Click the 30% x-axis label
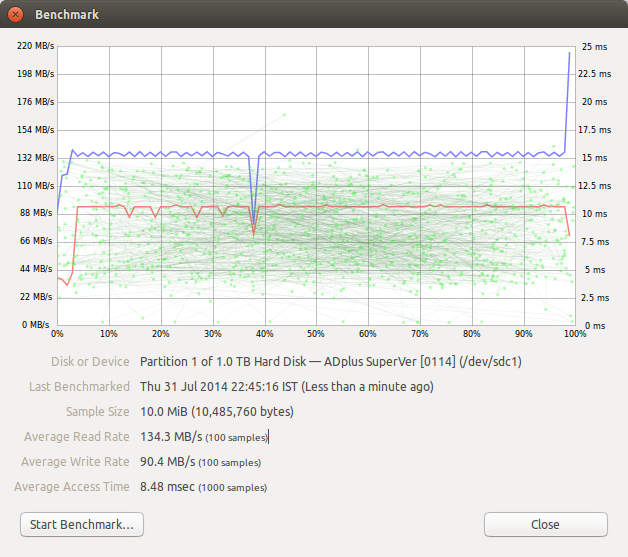Image resolution: width=628 pixels, height=557 pixels. 213,334
